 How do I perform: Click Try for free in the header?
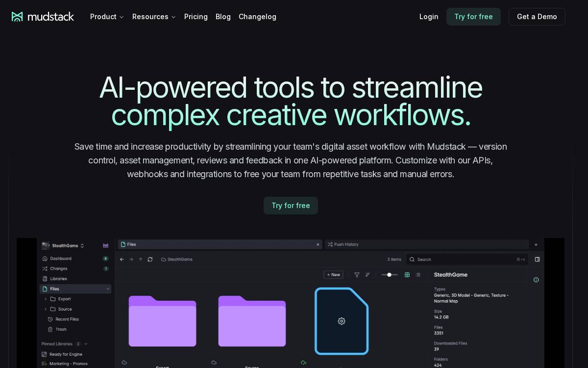coord(473,17)
